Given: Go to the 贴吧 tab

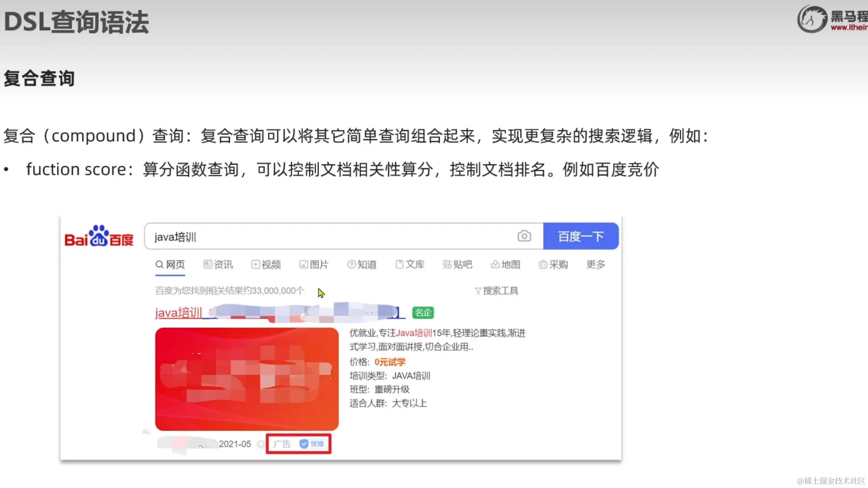Looking at the screenshot, I should click(458, 264).
